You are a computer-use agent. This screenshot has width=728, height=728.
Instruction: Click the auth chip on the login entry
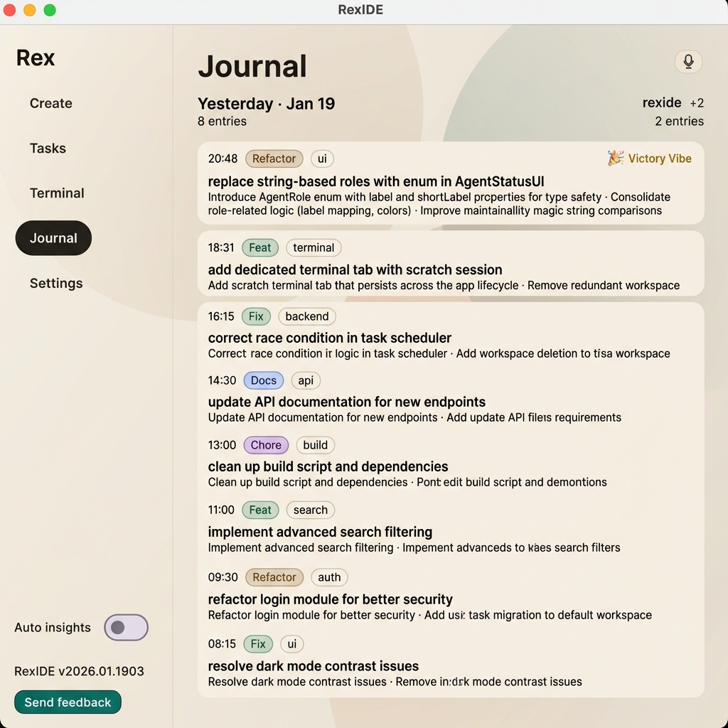point(328,577)
